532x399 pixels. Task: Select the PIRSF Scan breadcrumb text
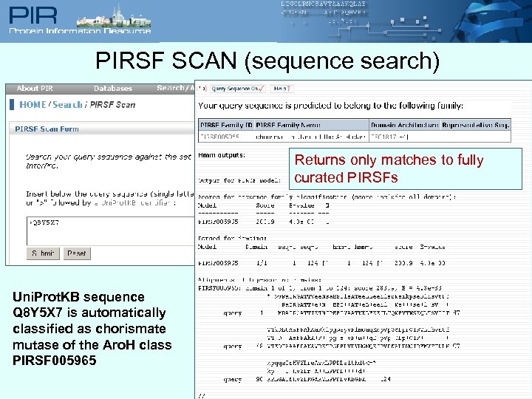[x=112, y=105]
